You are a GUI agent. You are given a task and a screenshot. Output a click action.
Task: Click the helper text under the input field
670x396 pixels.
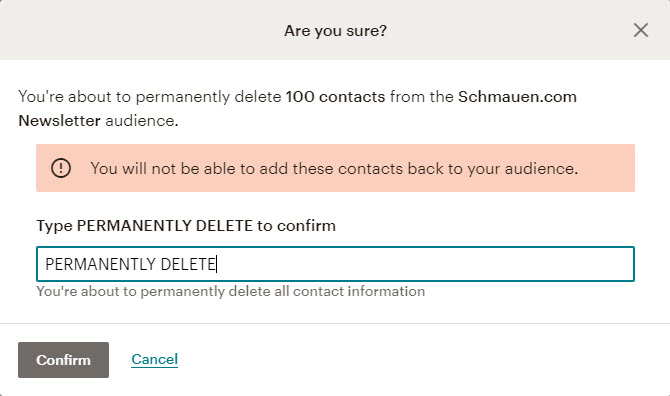click(x=231, y=291)
